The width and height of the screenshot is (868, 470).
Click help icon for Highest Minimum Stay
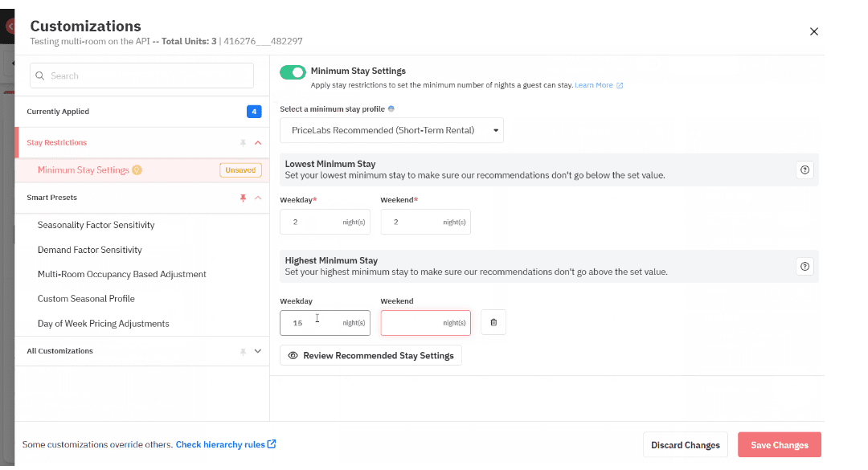805,267
